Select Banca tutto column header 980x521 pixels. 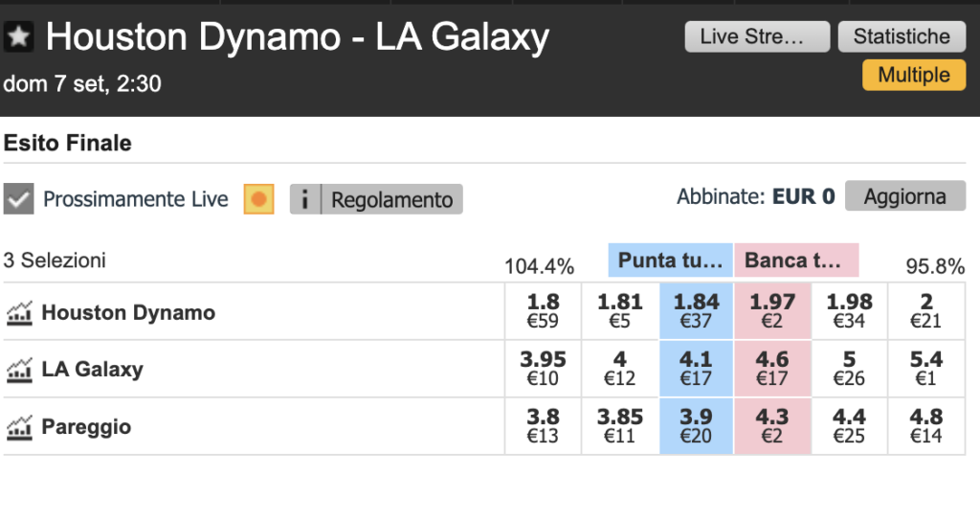pyautogui.click(x=796, y=260)
